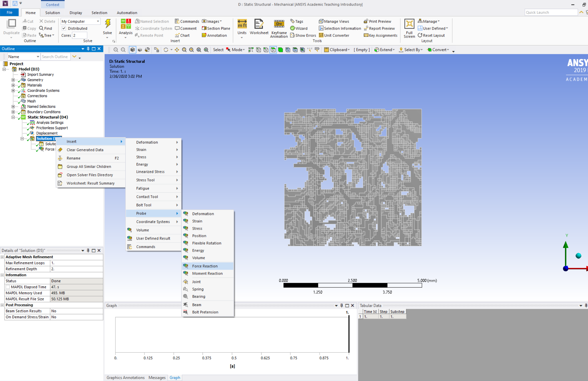The height and width of the screenshot is (381, 588).
Task: Click the Select By button
Action: [411, 50]
